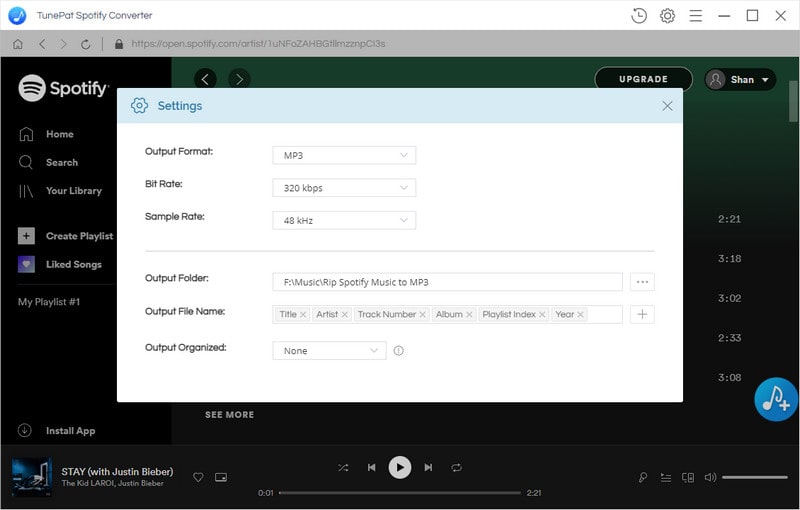Remove the Title tag from file name
Image resolution: width=800 pixels, height=510 pixels.
[x=303, y=315]
